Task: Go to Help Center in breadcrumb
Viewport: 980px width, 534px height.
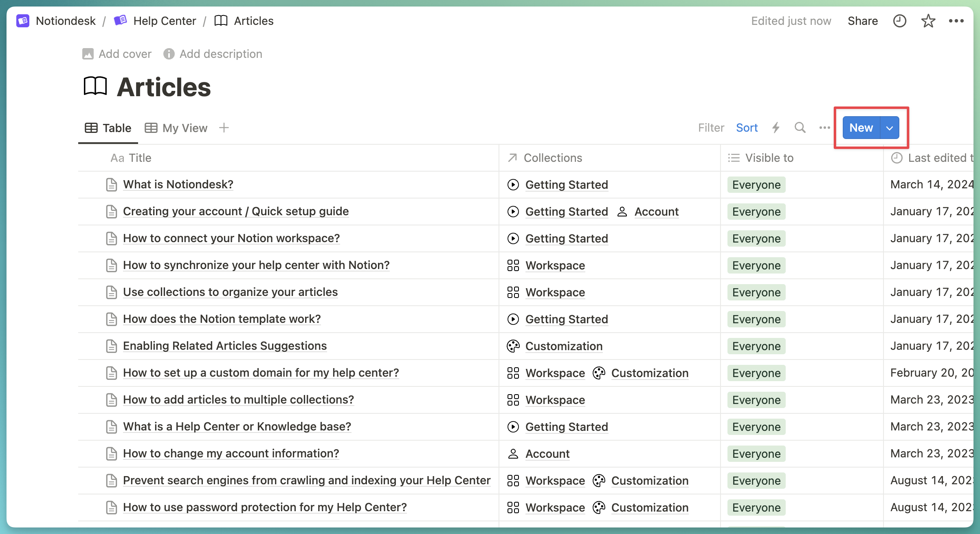Action: pyautogui.click(x=165, y=21)
